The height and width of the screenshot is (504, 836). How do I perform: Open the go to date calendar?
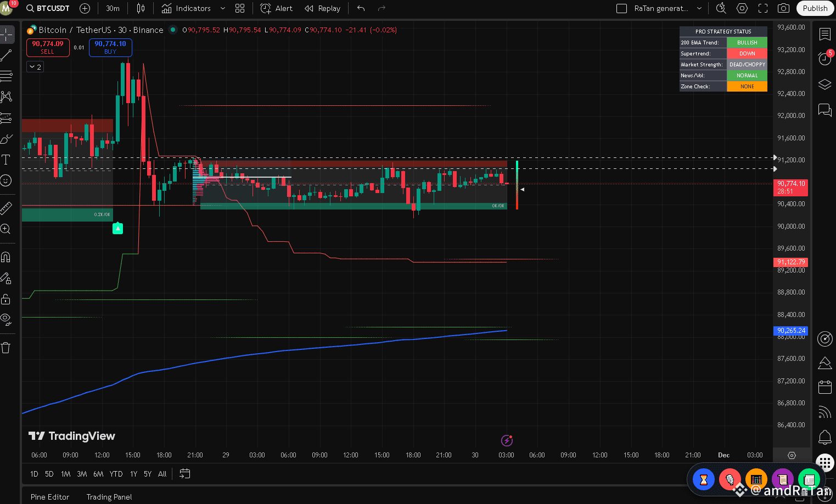tap(185, 474)
